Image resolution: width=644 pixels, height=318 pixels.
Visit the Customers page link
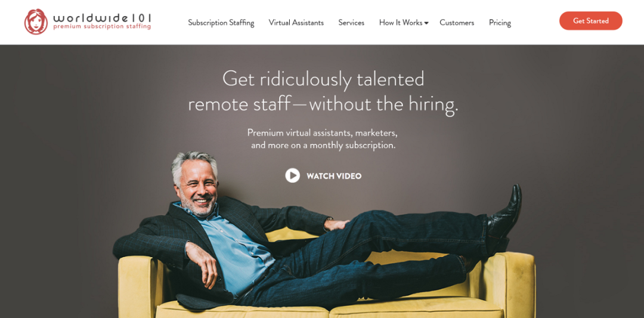(457, 23)
